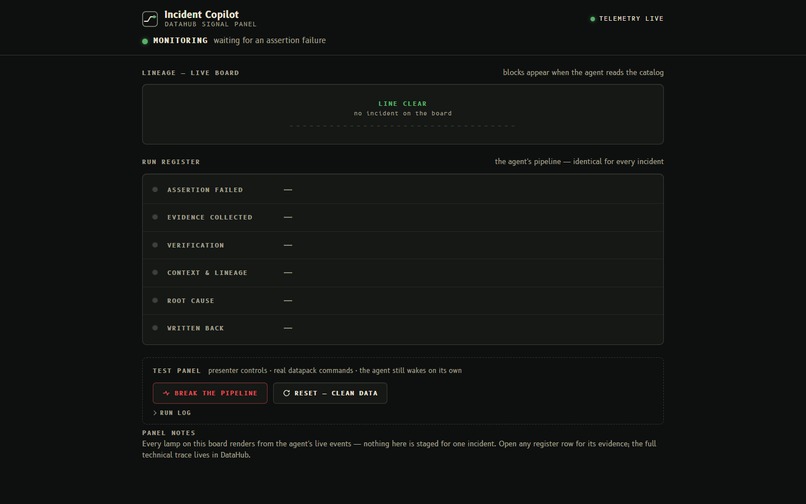Open the Assertion Failed register row
The width and height of the screenshot is (806, 504).
pyautogui.click(x=402, y=190)
